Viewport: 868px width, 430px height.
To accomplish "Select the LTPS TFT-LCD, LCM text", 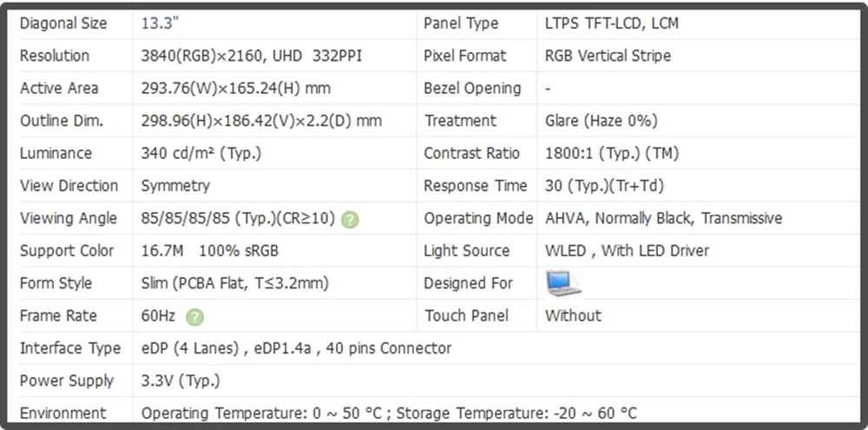I will coord(612,23).
